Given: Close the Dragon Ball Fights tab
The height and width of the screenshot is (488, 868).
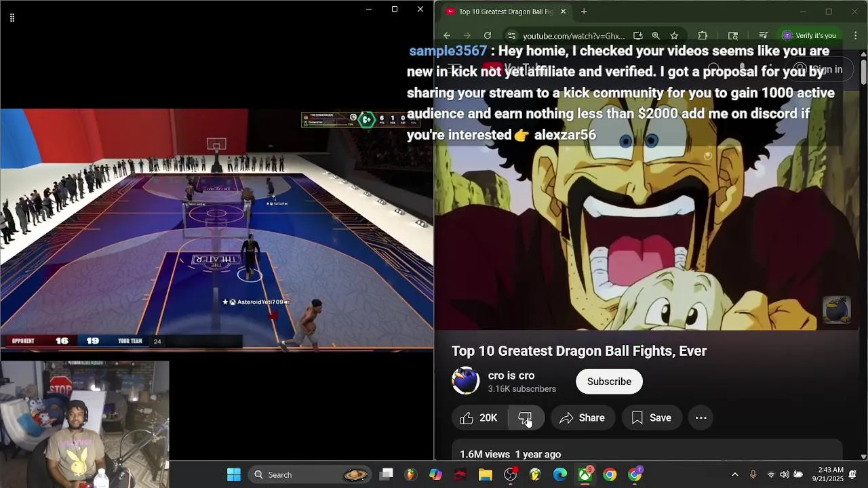Looking at the screenshot, I should coord(563,12).
